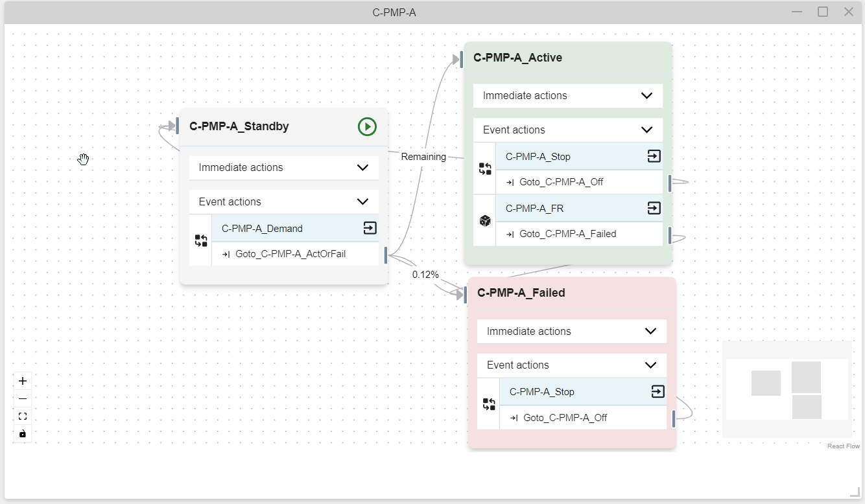The width and height of the screenshot is (865, 504).
Task: Collapse Event actions in C-PMP-A_Active
Action: [x=568, y=130]
